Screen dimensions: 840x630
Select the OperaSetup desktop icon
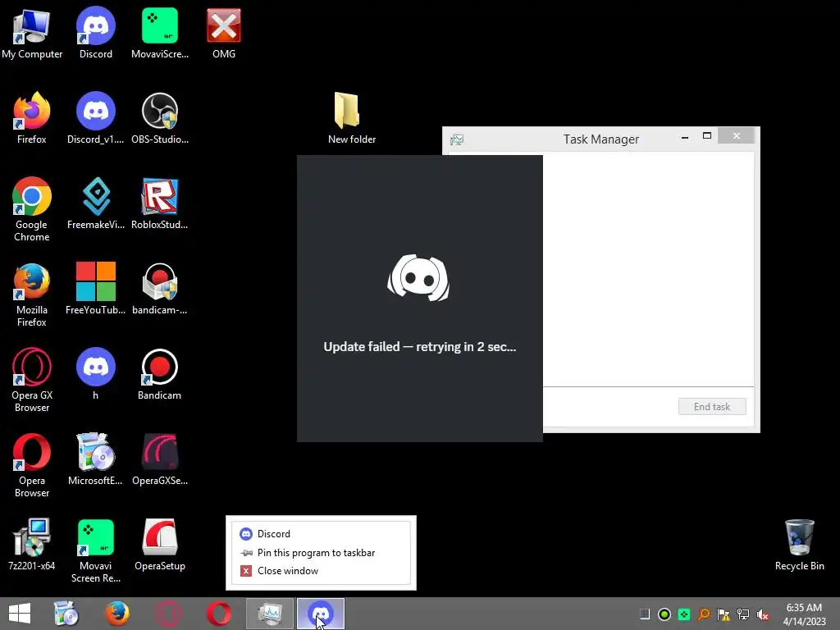(160, 545)
